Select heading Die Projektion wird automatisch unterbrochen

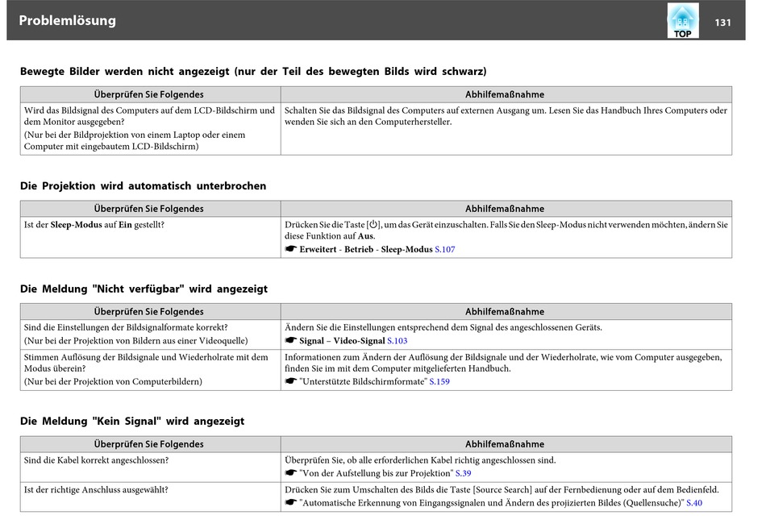pos(144,185)
